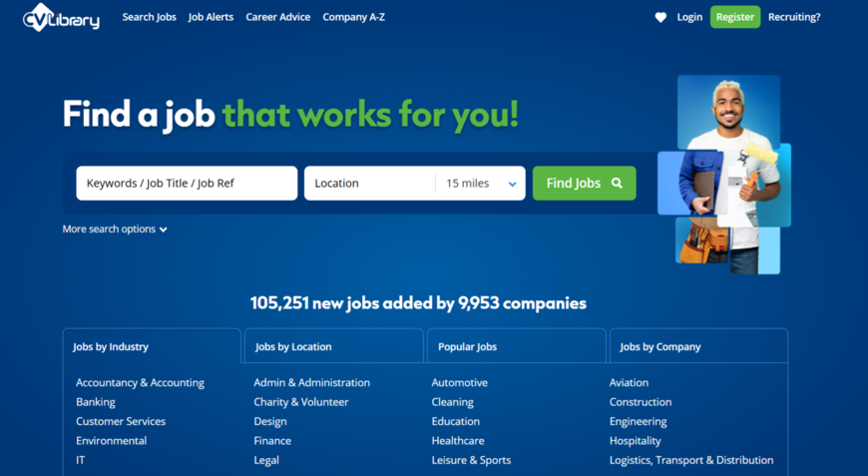Open Customer Services jobs link
Viewport: 868px width, 476px height.
pyautogui.click(x=121, y=421)
